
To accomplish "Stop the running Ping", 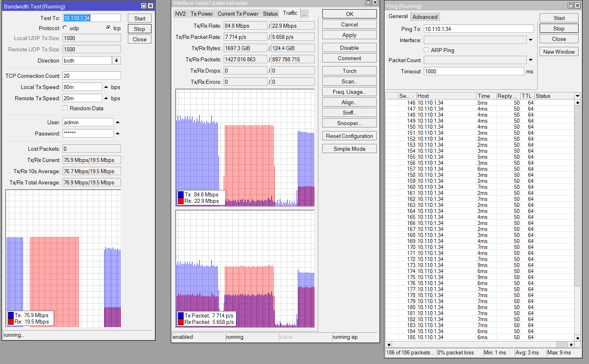I will (x=559, y=28).
